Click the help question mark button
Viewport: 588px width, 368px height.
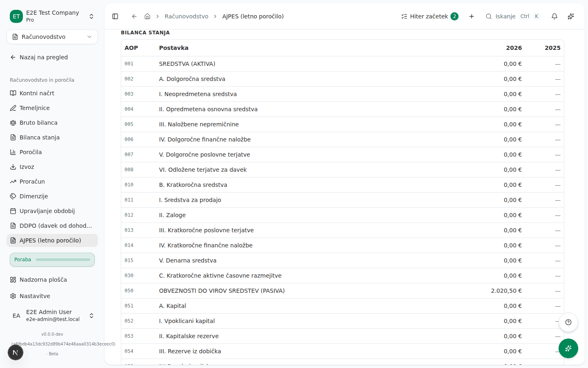coord(568,322)
